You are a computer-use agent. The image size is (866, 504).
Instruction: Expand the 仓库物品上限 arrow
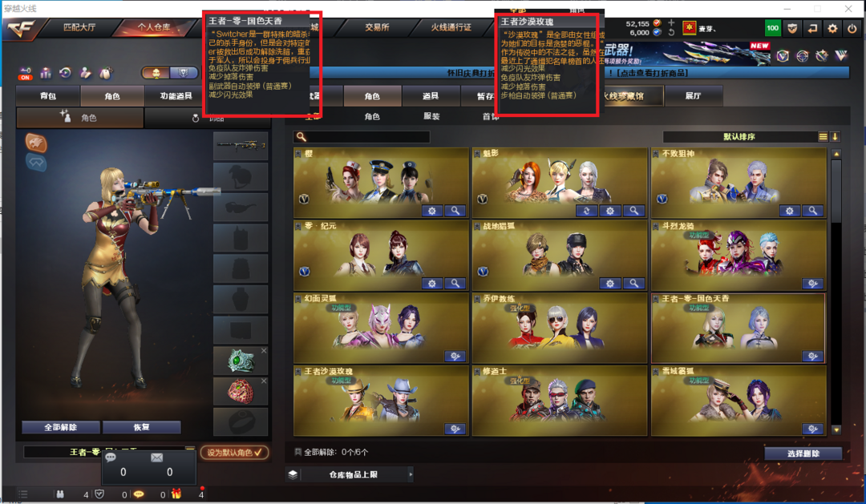(x=411, y=474)
